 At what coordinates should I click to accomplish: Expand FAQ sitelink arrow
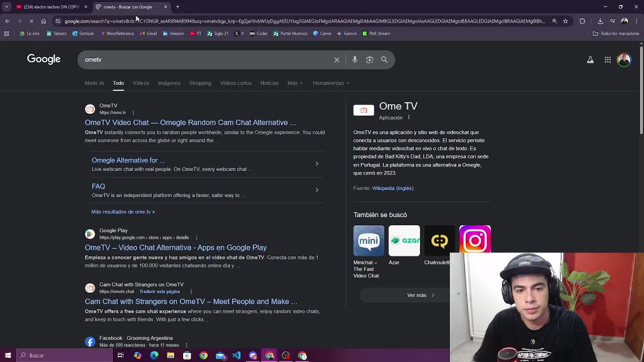click(316, 190)
